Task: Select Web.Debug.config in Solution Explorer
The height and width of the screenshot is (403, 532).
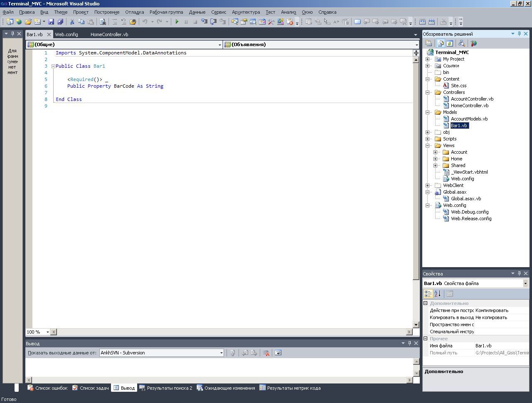Action: tap(470, 212)
